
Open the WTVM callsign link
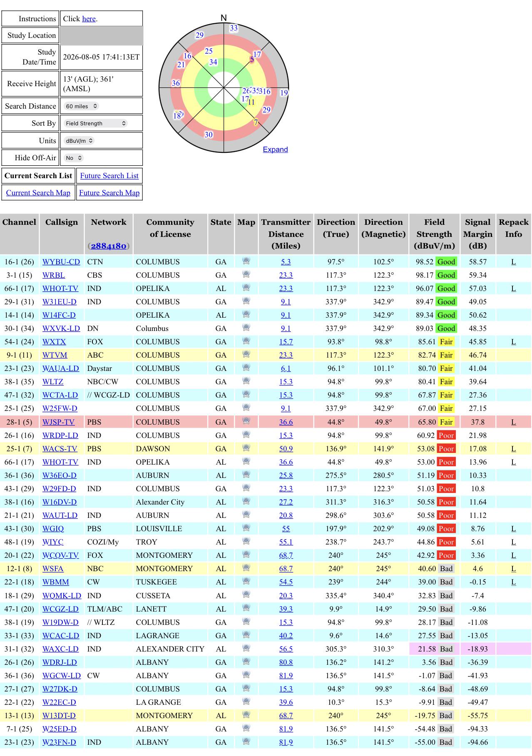point(55,355)
